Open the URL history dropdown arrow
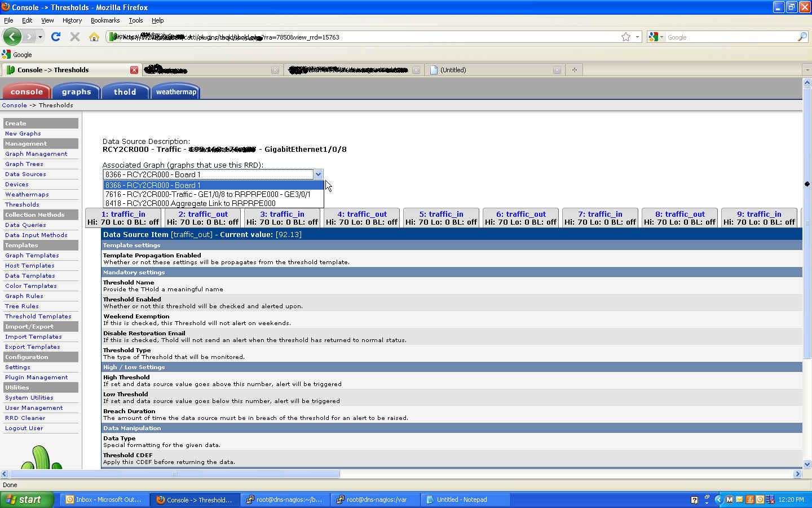The image size is (812, 508). [637, 37]
